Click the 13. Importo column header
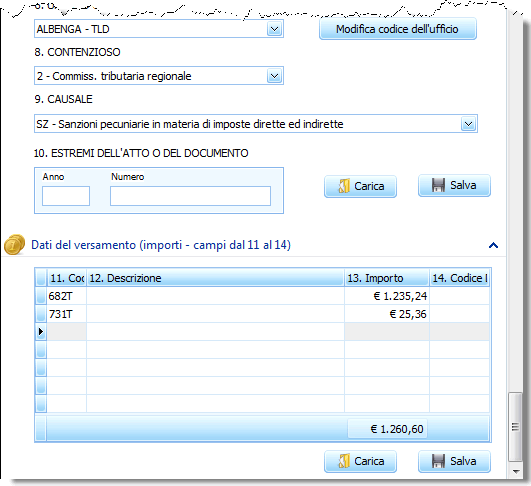Image resolution: width=531 pixels, height=486 pixels. 387,278
